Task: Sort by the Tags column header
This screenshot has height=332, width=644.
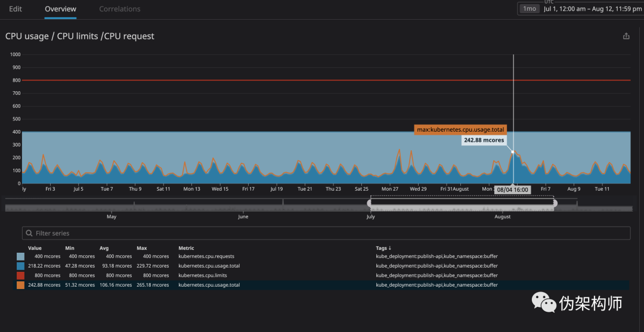Action: (383, 248)
